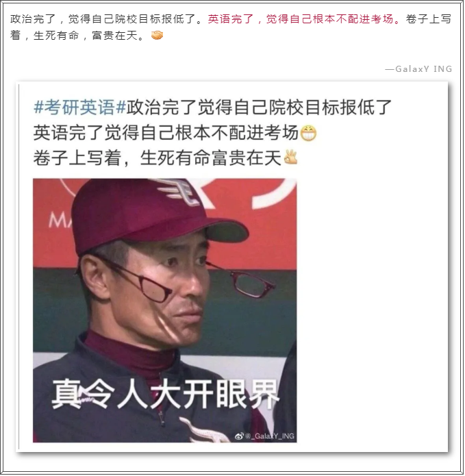Screen dimensions: 465x476
Task: Click the @_GalaxY_ING watermark text
Action: coord(270,436)
